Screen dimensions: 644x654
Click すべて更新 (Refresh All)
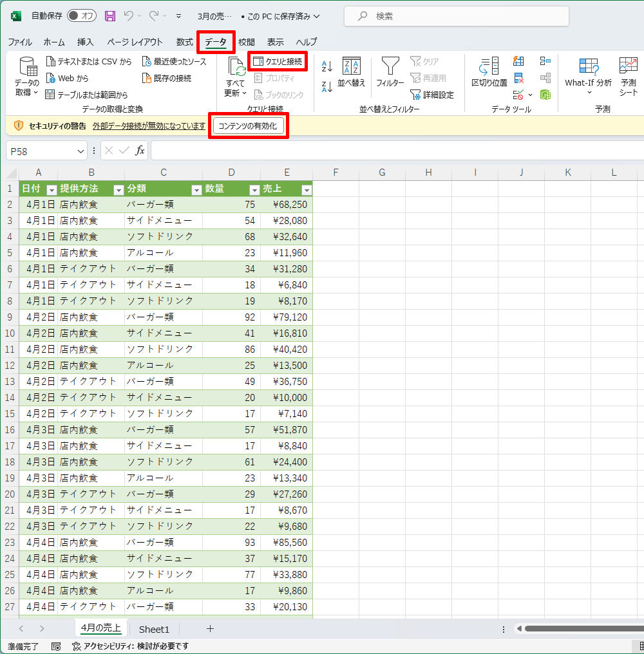[x=235, y=77]
